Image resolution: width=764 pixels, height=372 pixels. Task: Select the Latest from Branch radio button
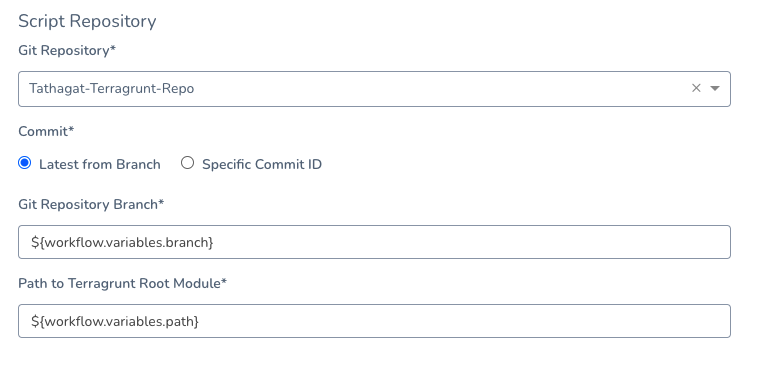pos(24,163)
